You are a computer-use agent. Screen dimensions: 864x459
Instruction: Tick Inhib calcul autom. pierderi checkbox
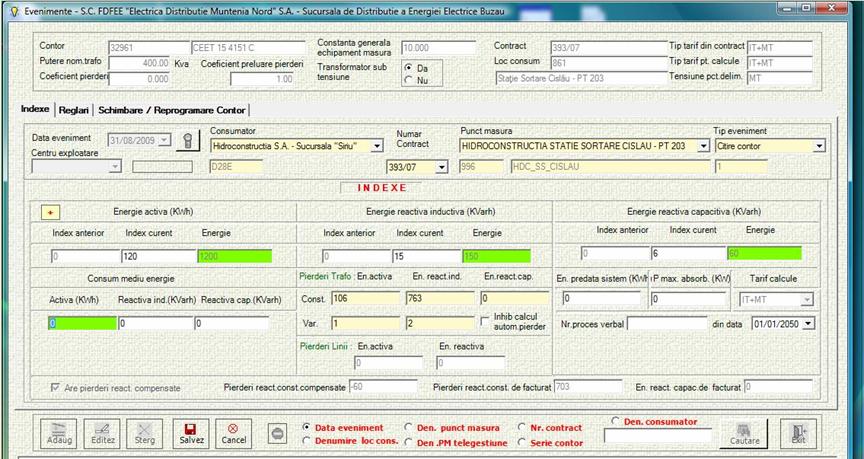487,318
